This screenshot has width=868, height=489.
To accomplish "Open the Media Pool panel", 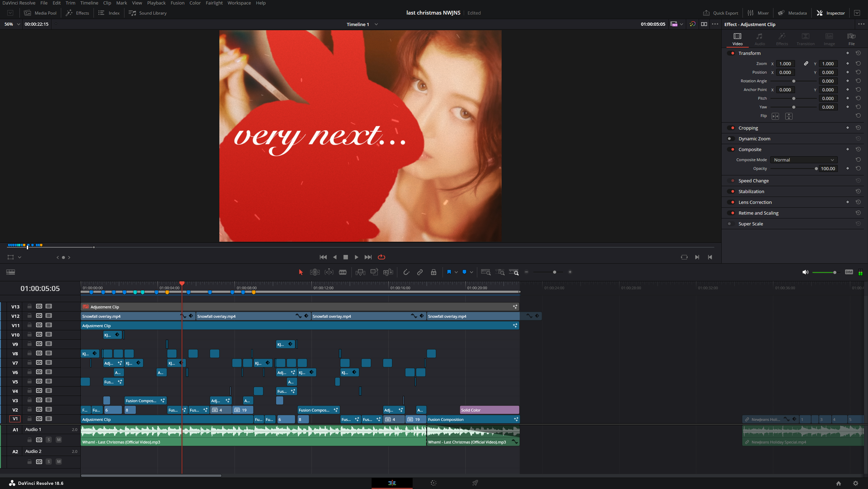I will pos(40,13).
